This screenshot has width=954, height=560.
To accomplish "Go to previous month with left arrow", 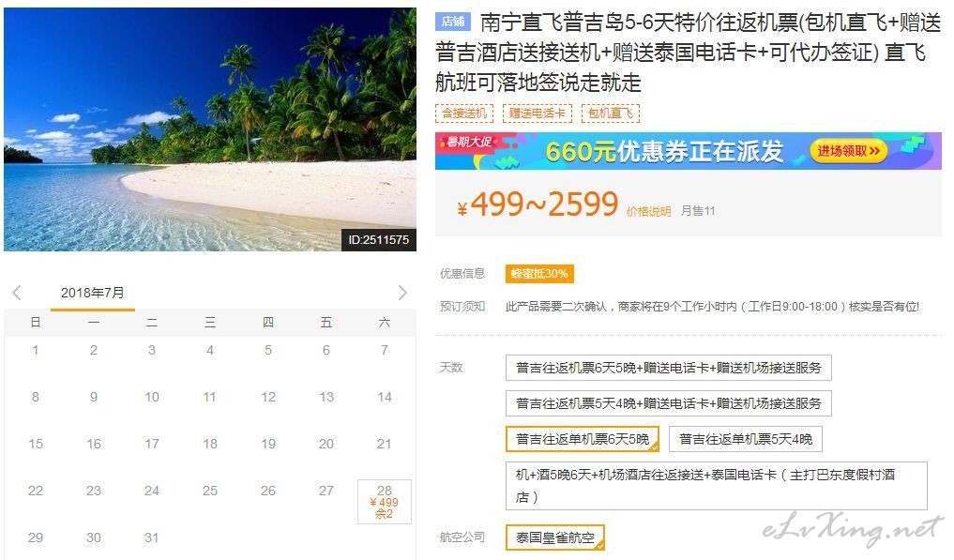I will tap(17, 293).
